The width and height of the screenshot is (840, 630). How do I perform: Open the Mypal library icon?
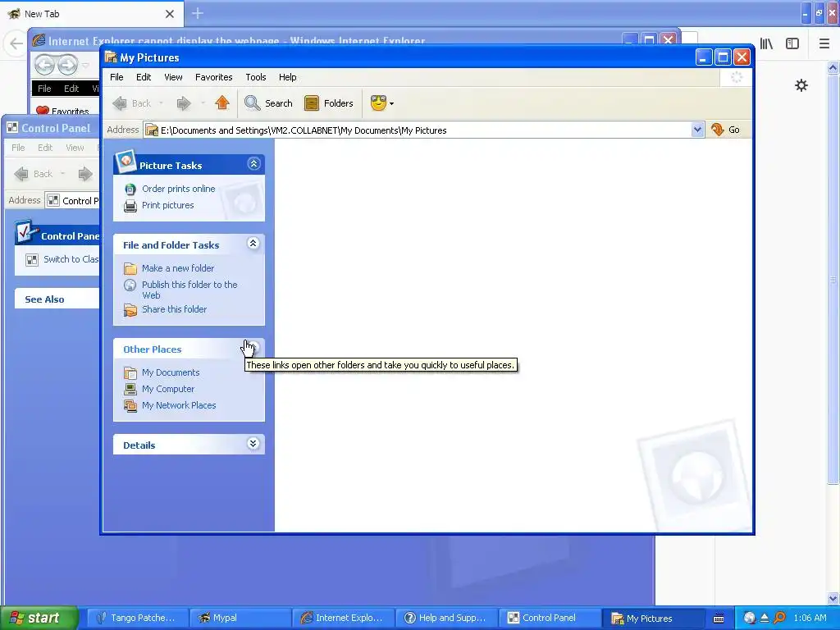766,43
